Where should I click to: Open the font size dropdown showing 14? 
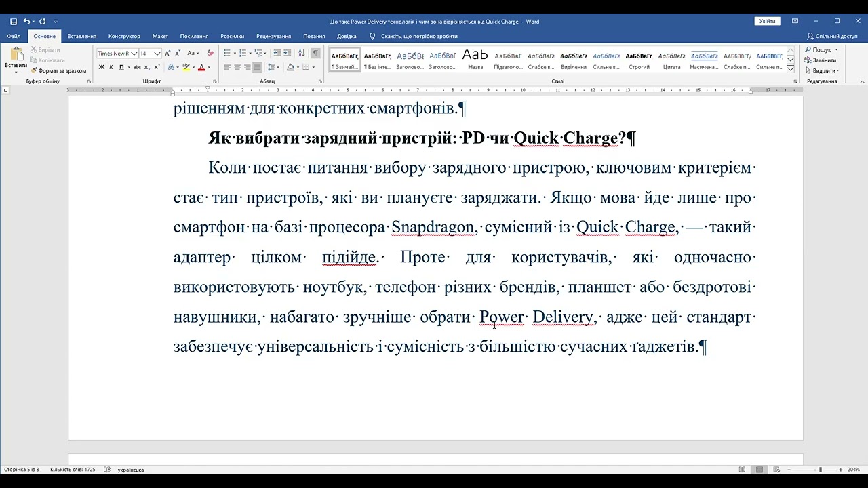[157, 54]
